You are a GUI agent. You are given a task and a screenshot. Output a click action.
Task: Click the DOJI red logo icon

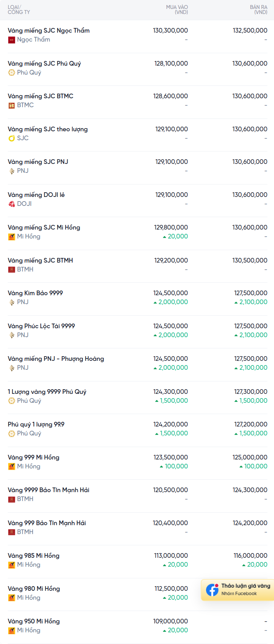tap(12, 204)
